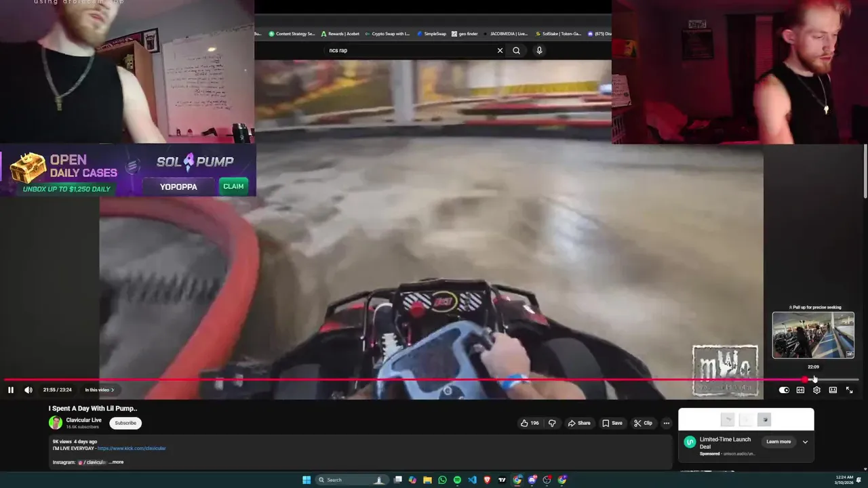This screenshot has width=868, height=488.
Task: Click the seek preview thumbnail
Action: 813,335
